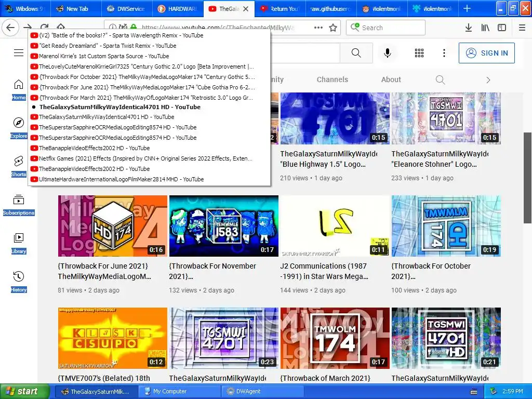
Task: Open the Windows start menu
Action: pos(24,391)
